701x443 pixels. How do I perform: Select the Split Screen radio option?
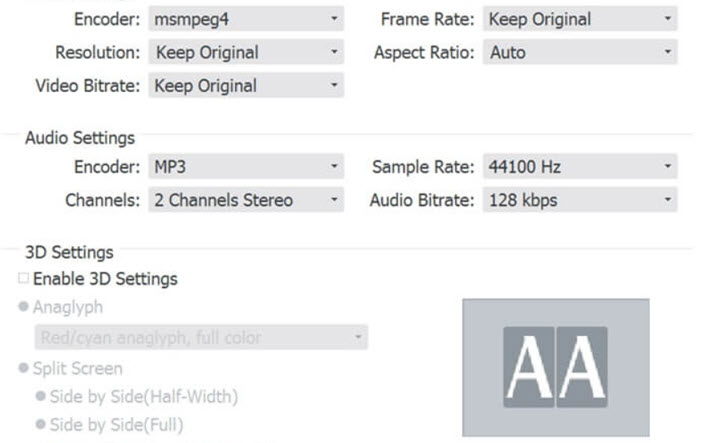click(x=24, y=368)
